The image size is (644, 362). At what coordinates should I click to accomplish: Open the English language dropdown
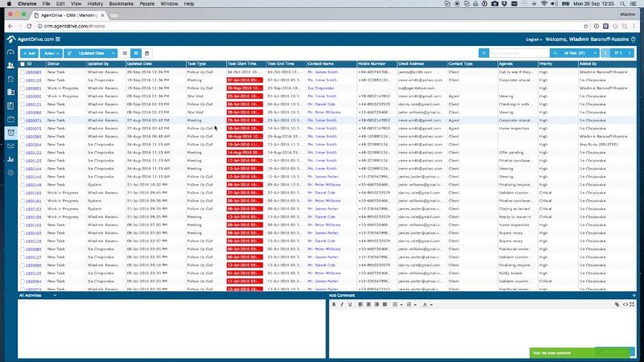533,39
